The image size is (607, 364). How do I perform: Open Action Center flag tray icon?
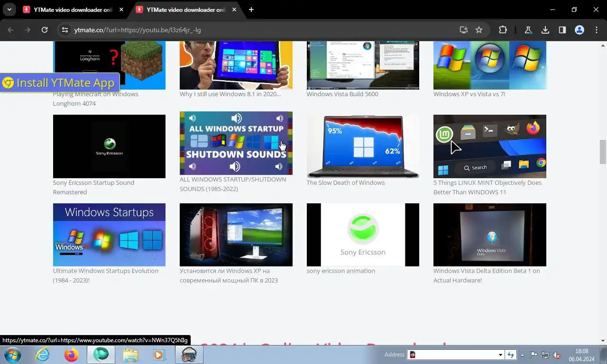533,355
